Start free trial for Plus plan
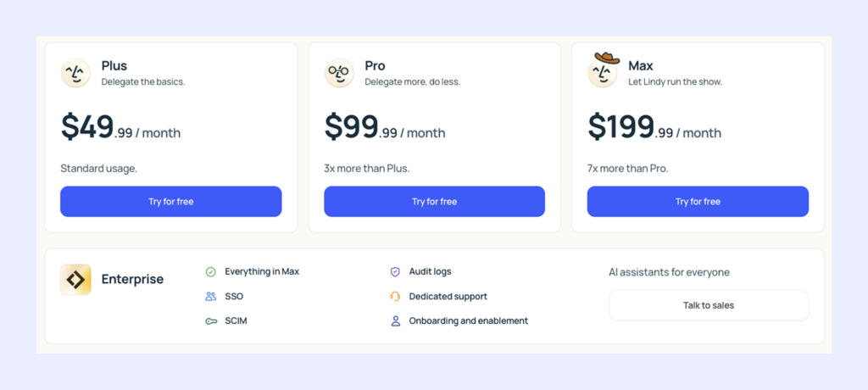The image size is (868, 390). click(171, 202)
